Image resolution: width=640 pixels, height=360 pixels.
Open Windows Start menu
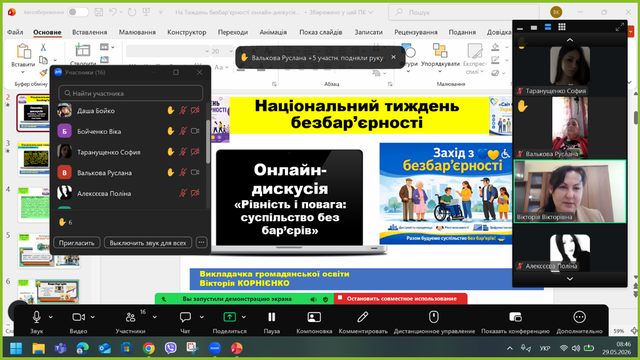16,348
